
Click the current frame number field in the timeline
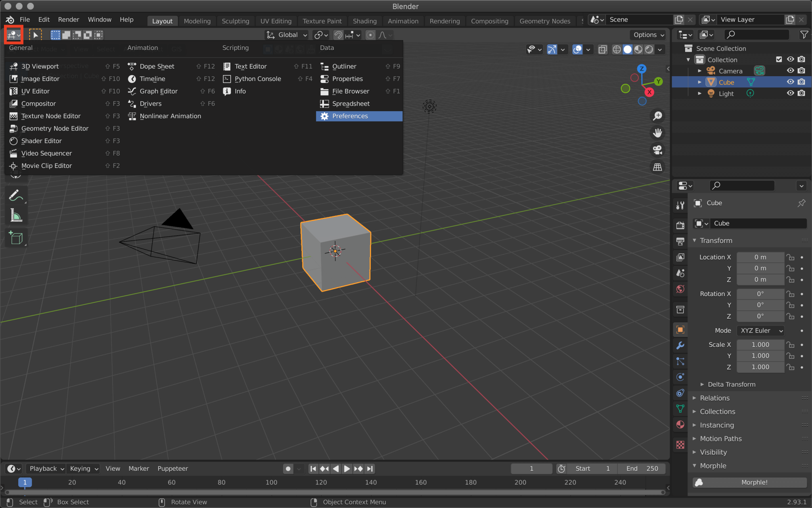pyautogui.click(x=532, y=469)
